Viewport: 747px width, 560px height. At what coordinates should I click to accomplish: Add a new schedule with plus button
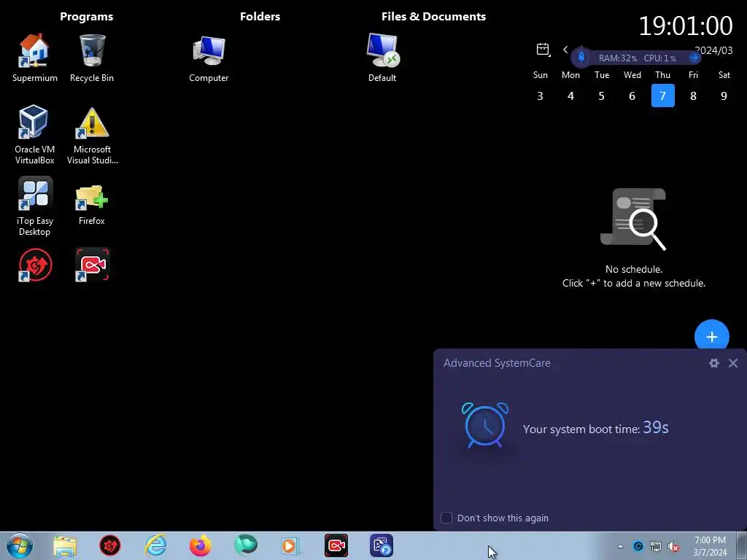(x=712, y=337)
